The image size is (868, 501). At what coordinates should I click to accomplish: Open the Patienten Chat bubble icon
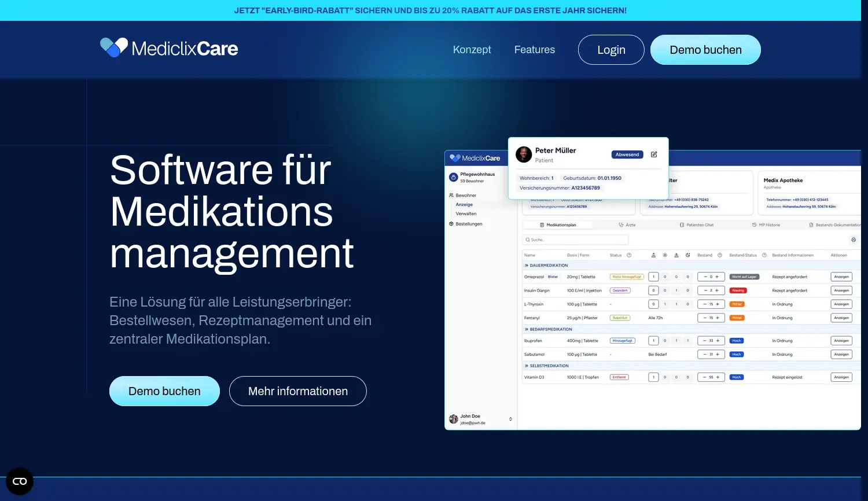[x=682, y=225]
